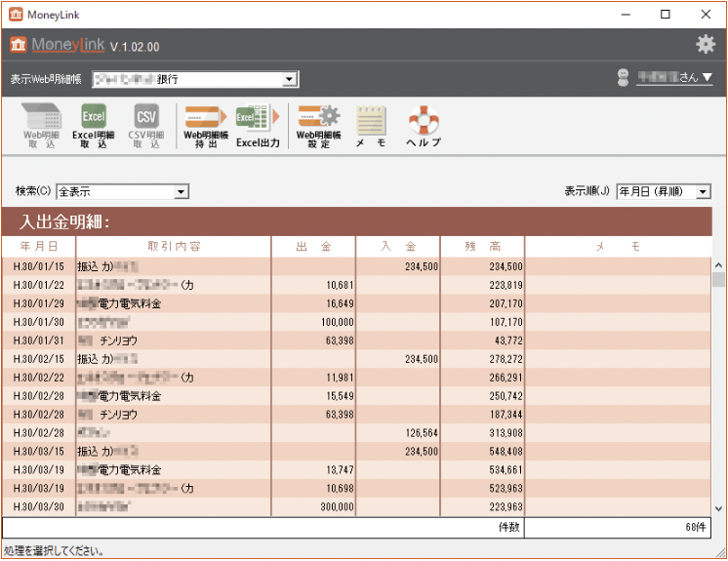This screenshot has height=561, width=728.
Task: Click the Web明細取込 toolbar icon
Action: [41, 127]
